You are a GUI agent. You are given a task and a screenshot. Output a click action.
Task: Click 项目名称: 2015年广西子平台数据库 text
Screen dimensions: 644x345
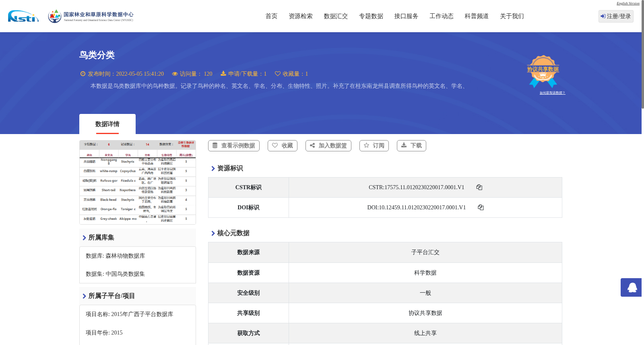pos(130,314)
